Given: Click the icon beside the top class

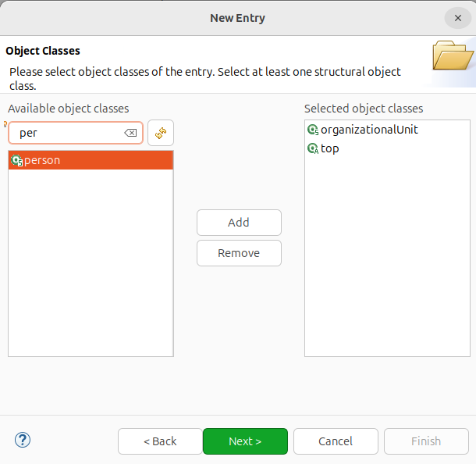Looking at the screenshot, I should tap(313, 148).
